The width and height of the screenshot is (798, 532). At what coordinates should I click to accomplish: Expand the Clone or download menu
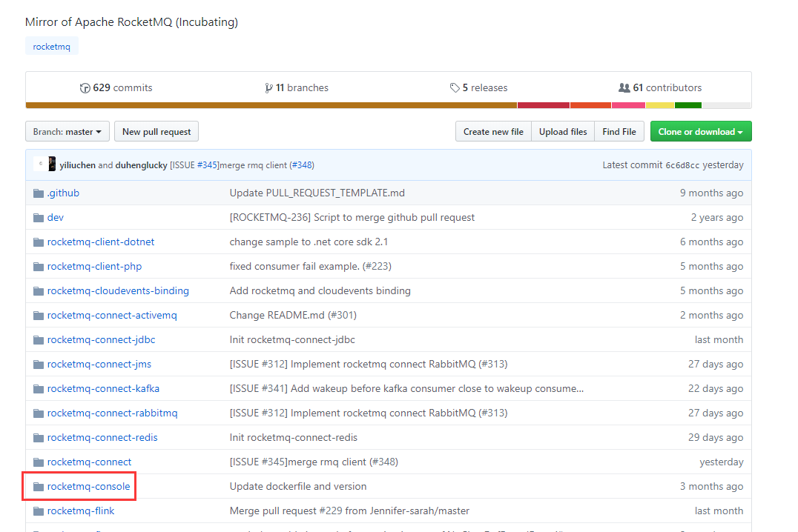coord(701,132)
